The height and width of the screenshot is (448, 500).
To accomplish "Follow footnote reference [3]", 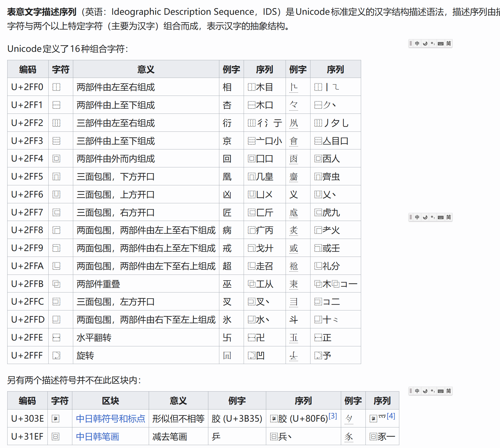I will coord(333,416).
